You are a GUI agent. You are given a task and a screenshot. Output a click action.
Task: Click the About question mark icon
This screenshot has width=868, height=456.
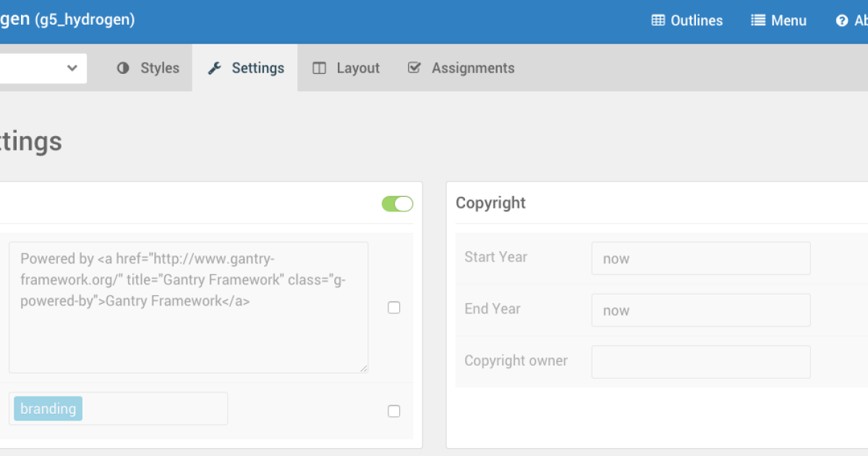point(842,20)
